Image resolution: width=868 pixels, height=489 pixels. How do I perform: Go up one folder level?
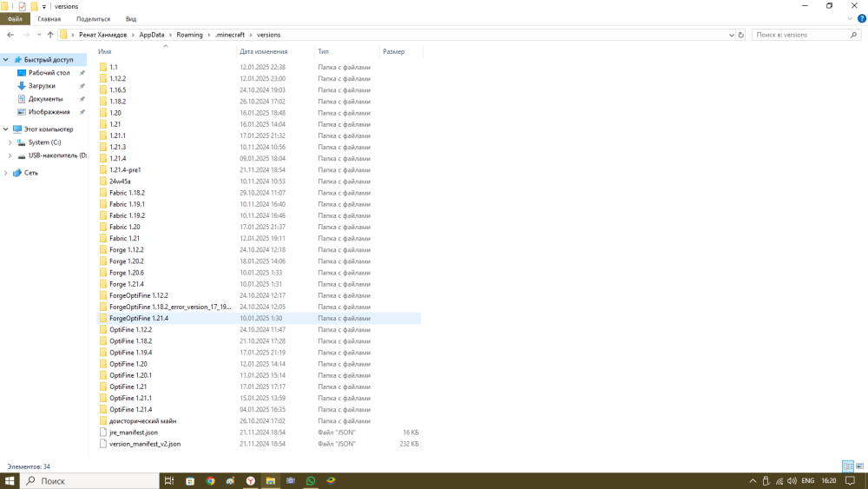50,35
